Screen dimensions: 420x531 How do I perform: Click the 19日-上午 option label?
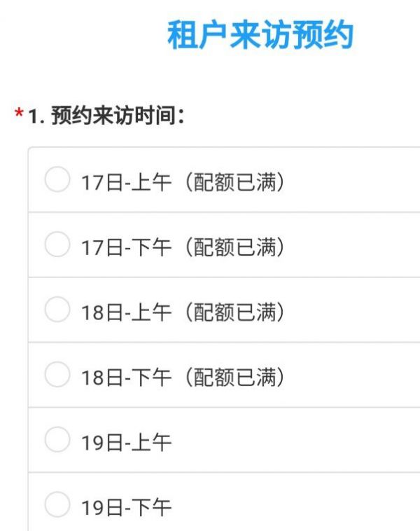click(x=126, y=443)
